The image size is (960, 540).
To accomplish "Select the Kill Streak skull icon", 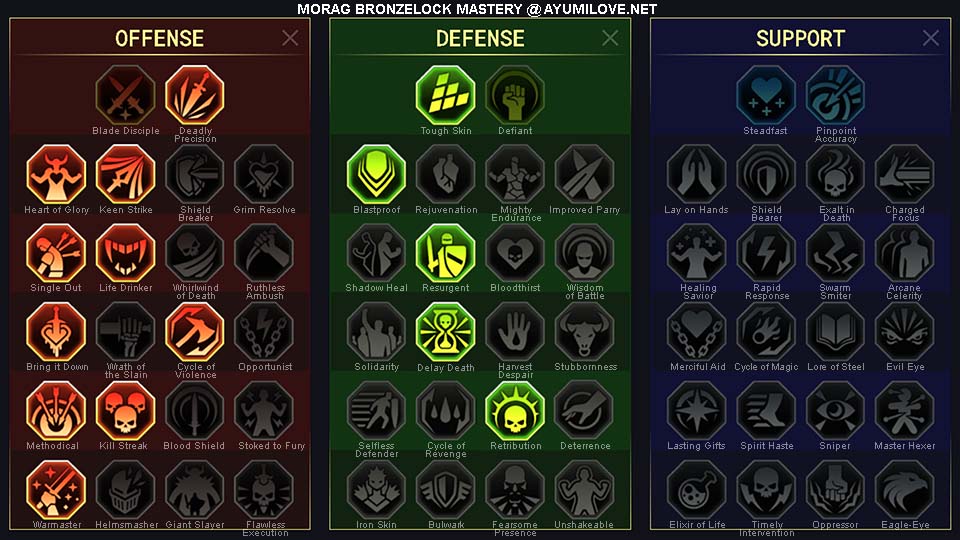I will click(126, 411).
